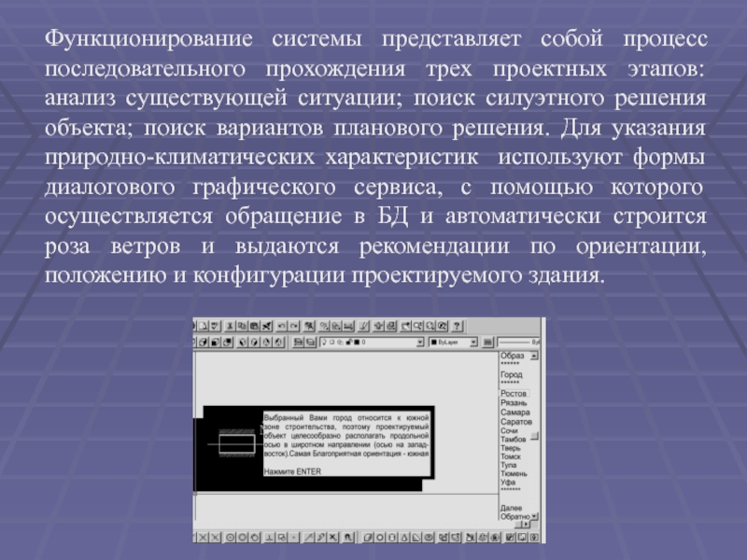Click the box solid icon in bottom toolbar
747x560 pixels.
coord(367,538)
